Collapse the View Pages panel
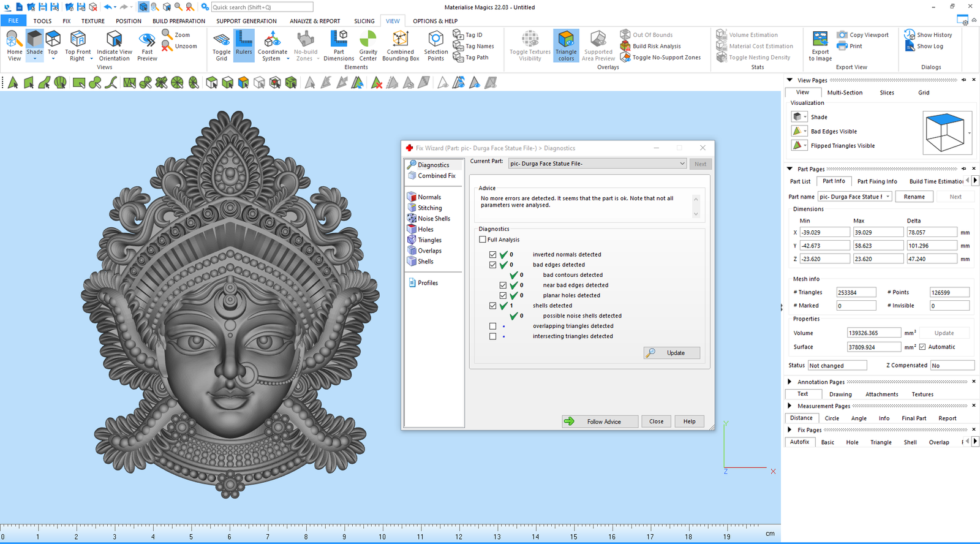The height and width of the screenshot is (544, 980). point(790,80)
